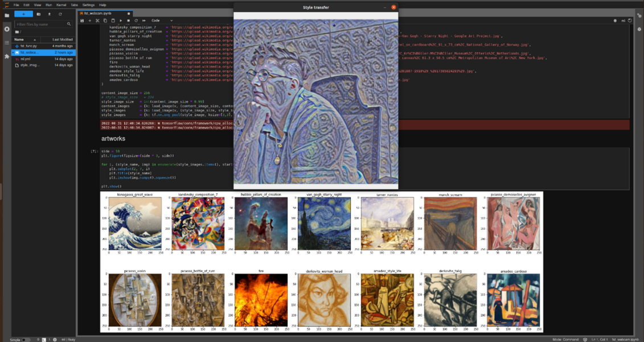
Task: Click the kernel status circle indicator
Action: 630,21
